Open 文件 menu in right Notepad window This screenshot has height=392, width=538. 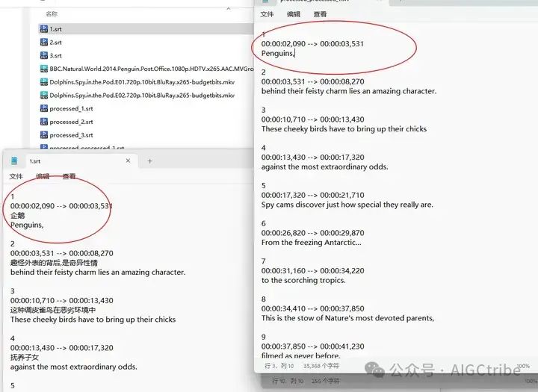267,14
